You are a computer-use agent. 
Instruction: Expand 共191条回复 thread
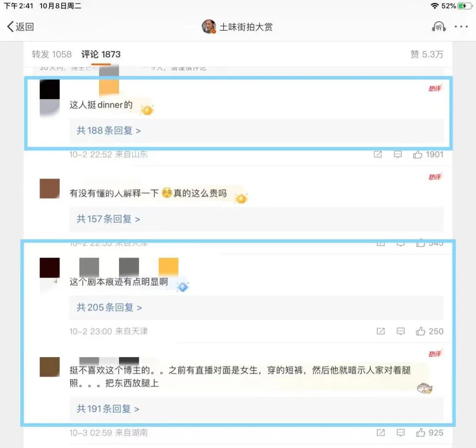click(108, 409)
